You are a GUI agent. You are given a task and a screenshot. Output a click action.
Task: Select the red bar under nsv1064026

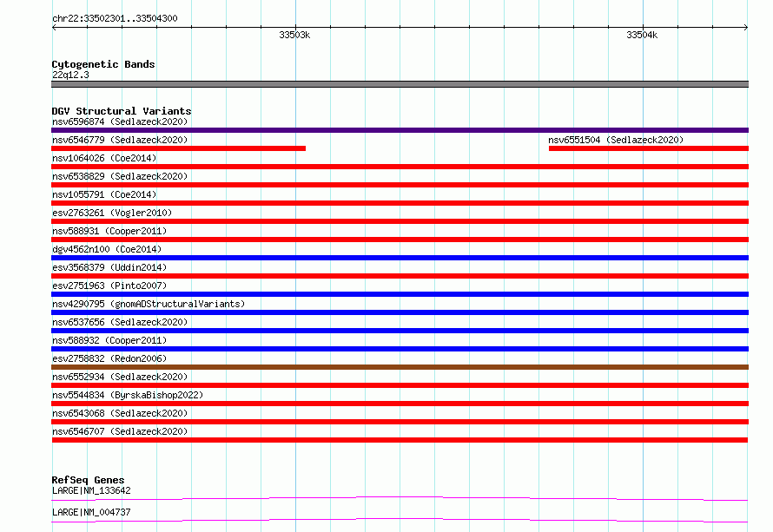coord(400,167)
